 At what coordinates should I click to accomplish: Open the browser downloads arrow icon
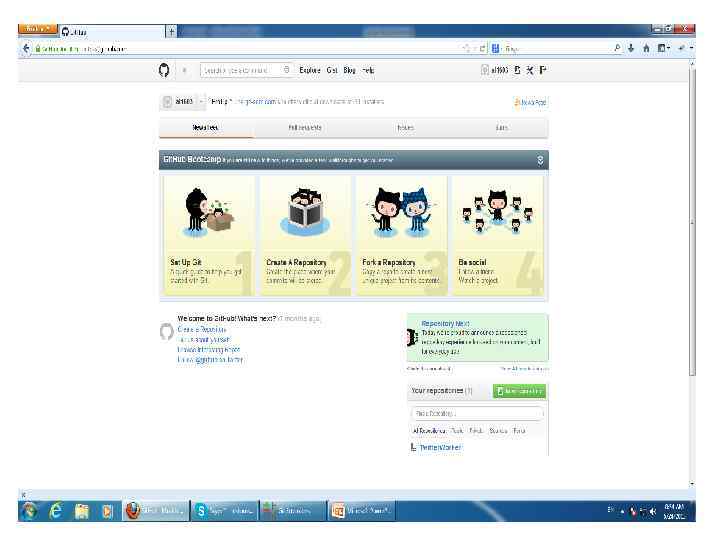pyautogui.click(x=631, y=48)
